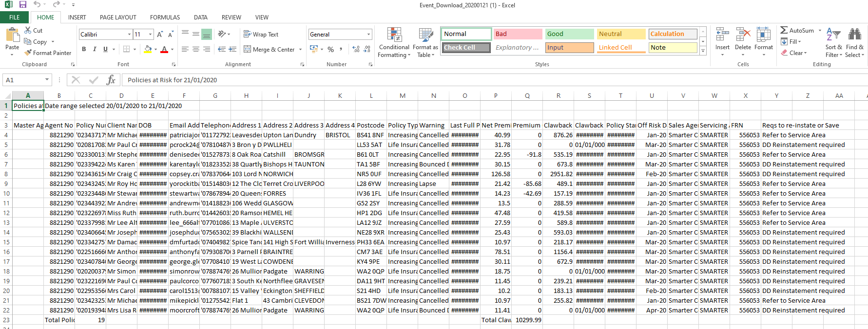Select column R header for Clawback
Viewport: 868px width, 329px height.
coord(558,95)
